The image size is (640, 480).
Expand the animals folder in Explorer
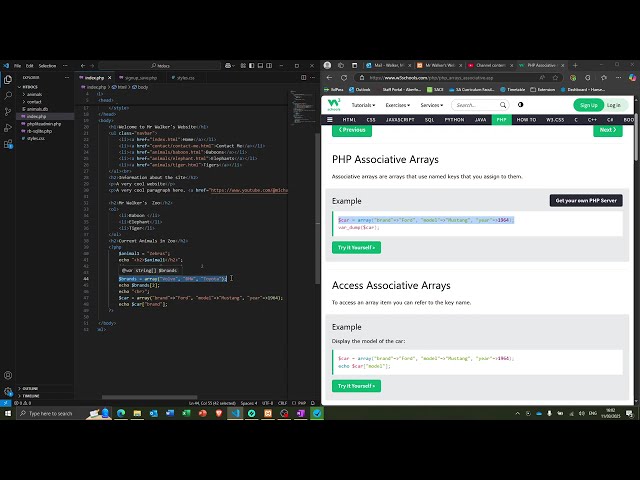[x=34, y=94]
